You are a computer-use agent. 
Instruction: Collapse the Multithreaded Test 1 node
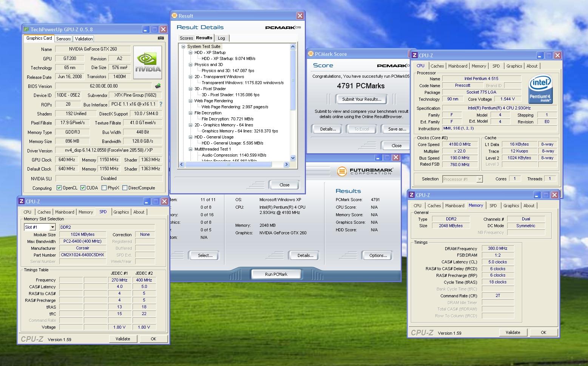(190, 149)
